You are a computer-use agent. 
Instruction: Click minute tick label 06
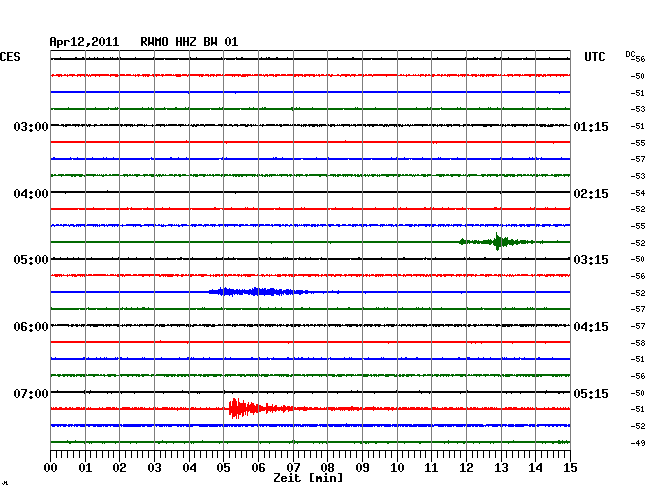click(258, 468)
